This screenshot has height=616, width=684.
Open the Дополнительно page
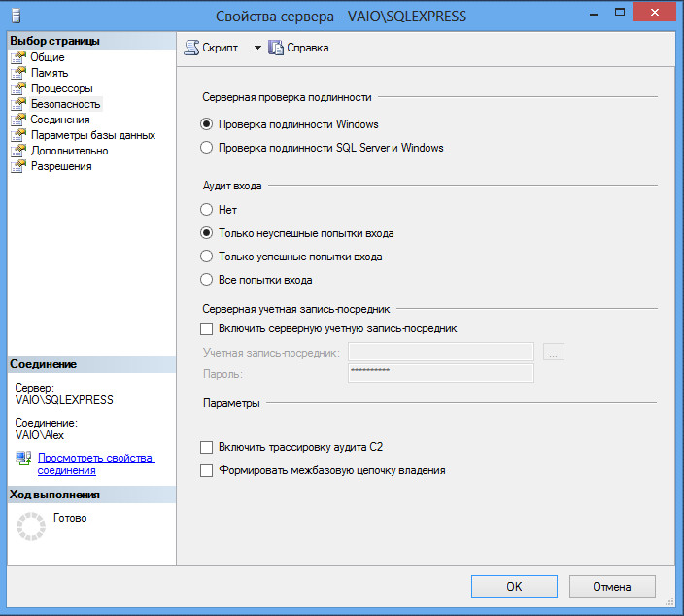(69, 151)
